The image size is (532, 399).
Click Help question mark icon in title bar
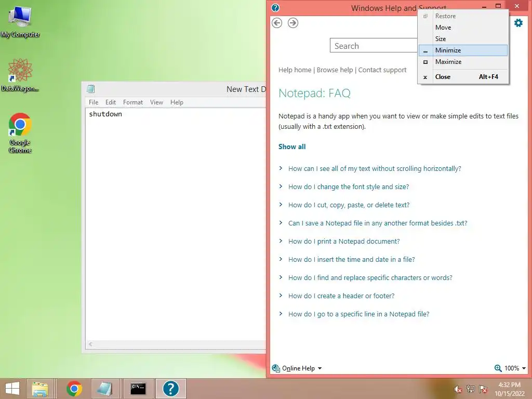tap(275, 8)
